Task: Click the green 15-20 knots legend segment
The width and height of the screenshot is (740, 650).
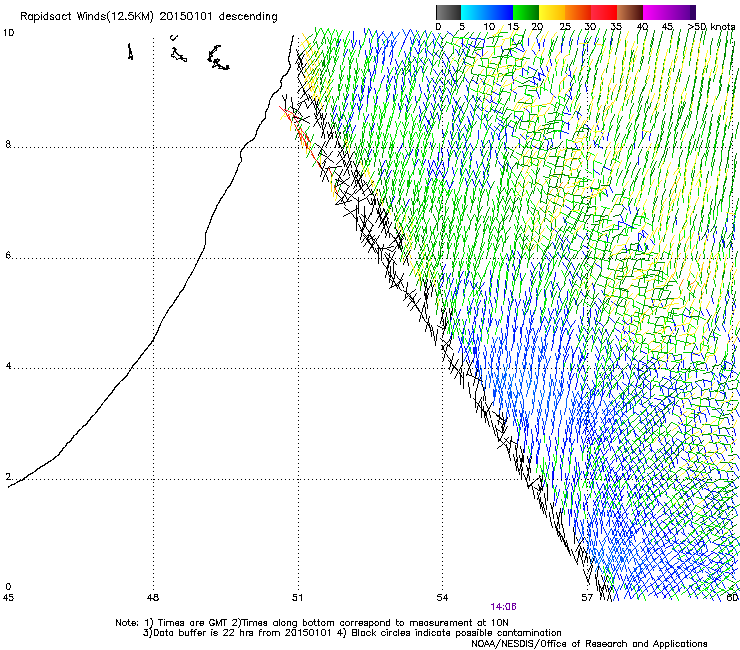Action: click(526, 12)
